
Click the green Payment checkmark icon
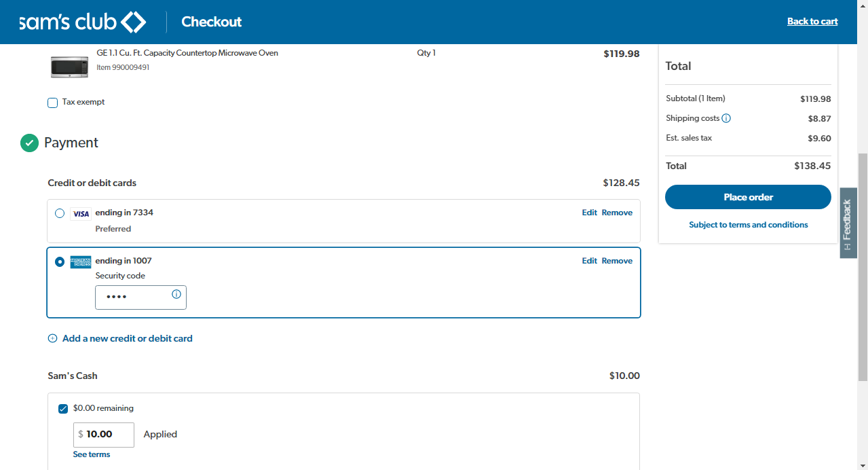(x=29, y=143)
